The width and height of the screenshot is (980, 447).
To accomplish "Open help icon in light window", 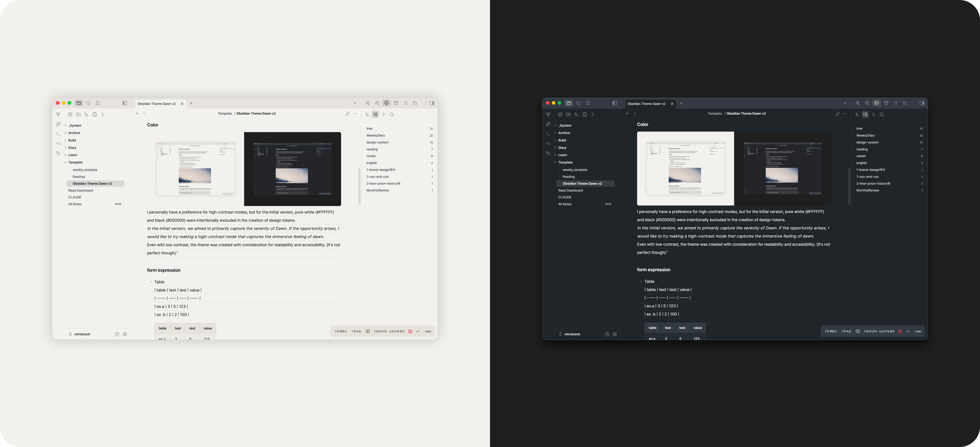I will (117, 334).
